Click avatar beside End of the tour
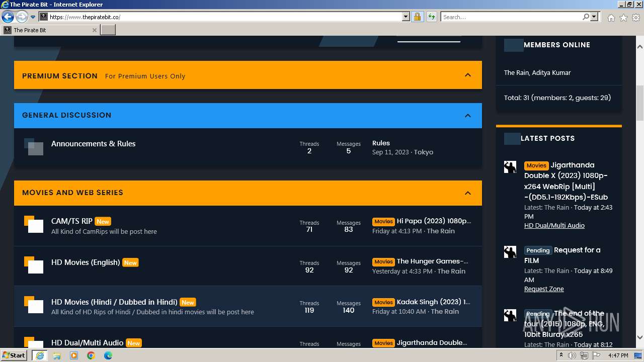This screenshot has height=362, width=644. pos(510,316)
